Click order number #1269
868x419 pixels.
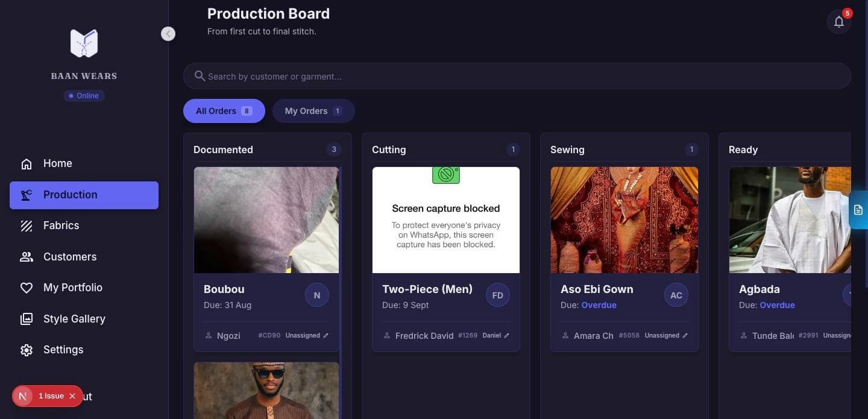468,336
